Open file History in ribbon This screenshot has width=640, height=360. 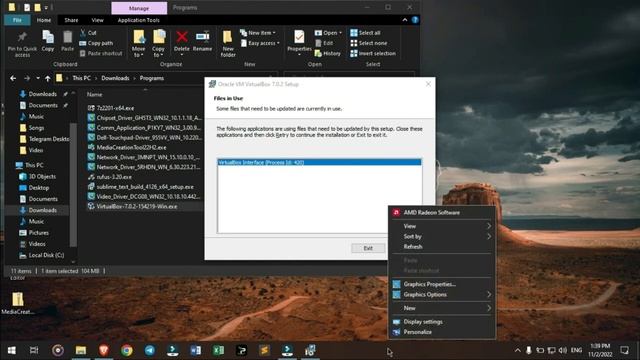328,53
